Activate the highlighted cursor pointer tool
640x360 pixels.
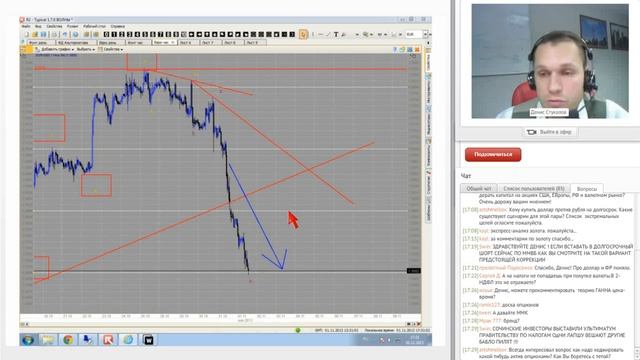coord(303,34)
